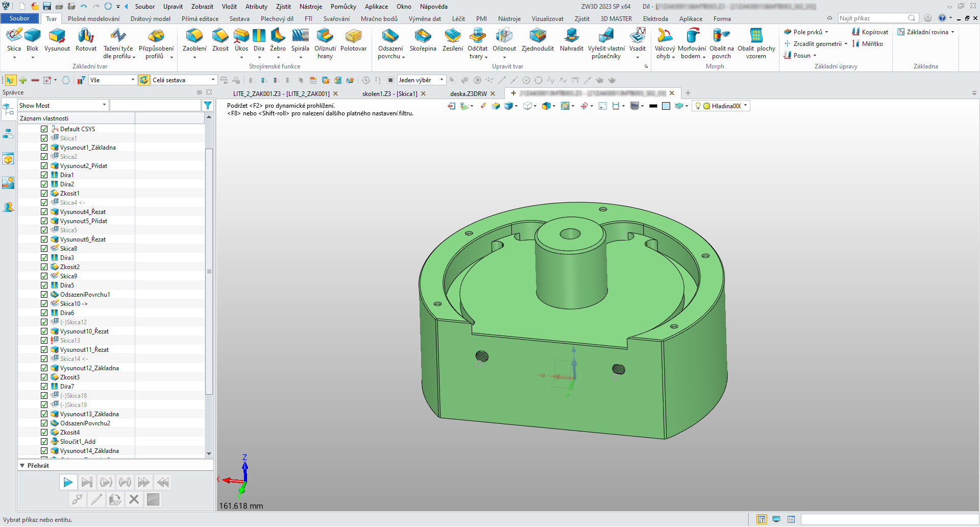Screen dimensions: 980x527
Task: Disable the Vysunout1_Základna checkbox
Action: pyautogui.click(x=44, y=148)
